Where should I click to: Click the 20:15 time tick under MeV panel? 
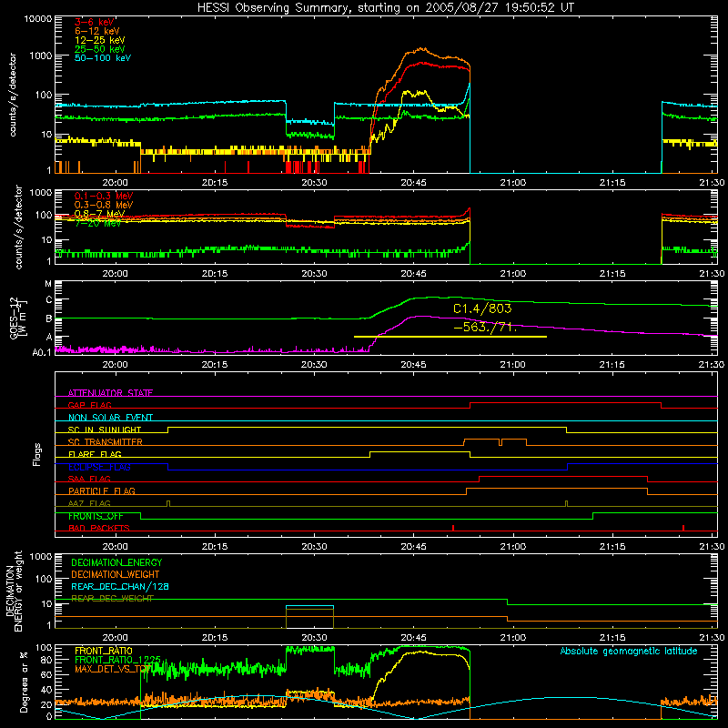(215, 274)
